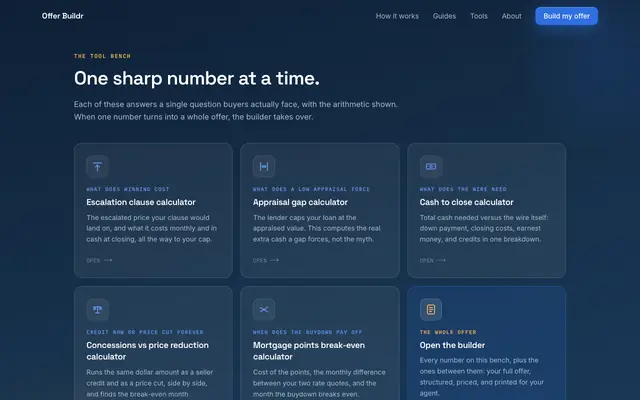
Task: Click 'THE TOOL BENCH' label
Action: (x=102, y=56)
